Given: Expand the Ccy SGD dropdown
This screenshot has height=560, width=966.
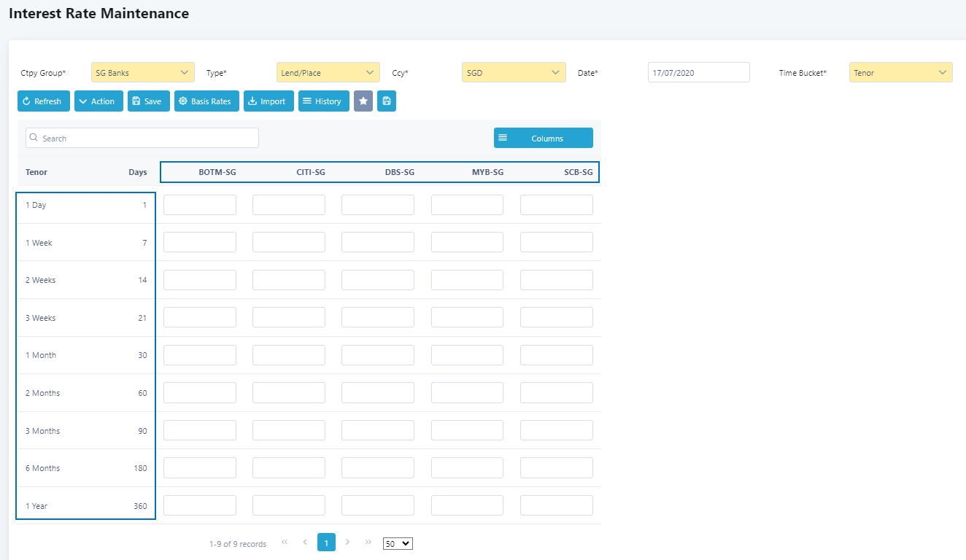Looking at the screenshot, I should coord(514,72).
